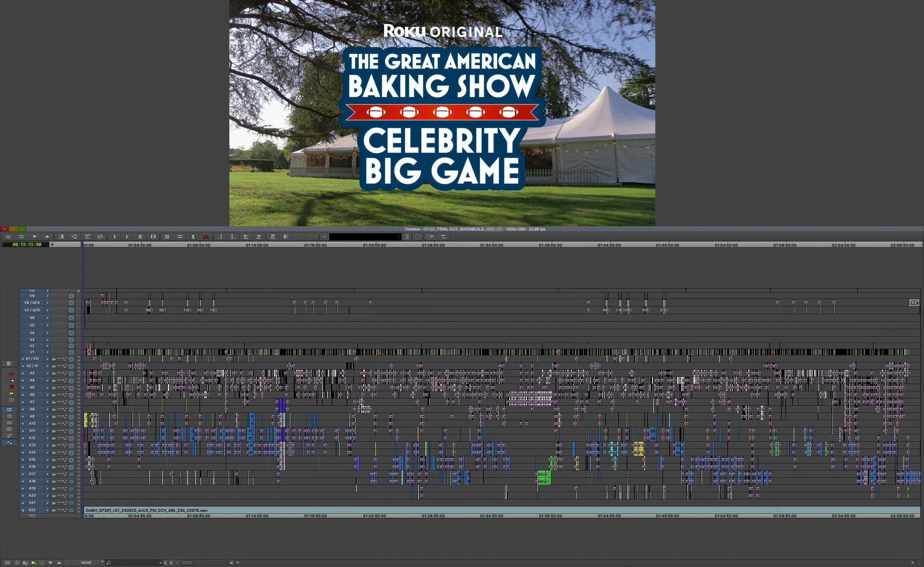Select the red Lift/Overwrite segment arrow tool

click(11, 374)
